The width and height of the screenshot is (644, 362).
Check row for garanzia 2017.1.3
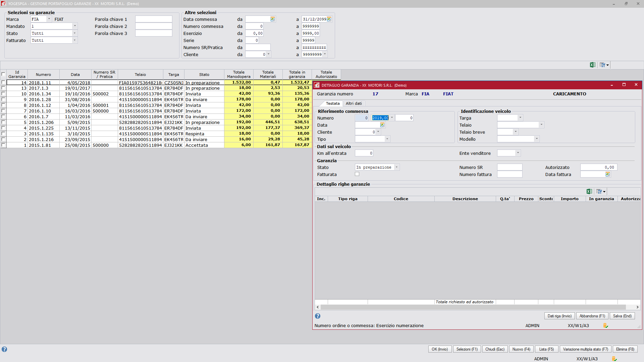click(3, 88)
